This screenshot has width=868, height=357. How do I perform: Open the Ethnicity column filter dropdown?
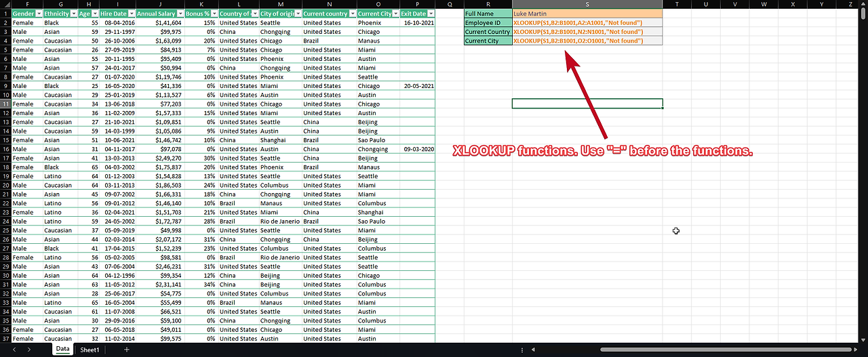[x=73, y=14]
